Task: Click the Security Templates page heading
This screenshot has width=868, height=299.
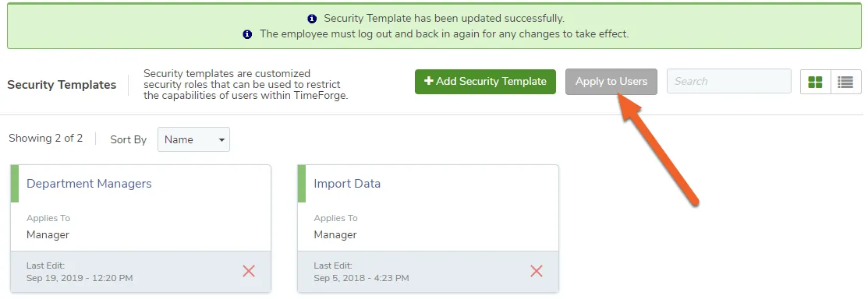Action: (x=62, y=85)
